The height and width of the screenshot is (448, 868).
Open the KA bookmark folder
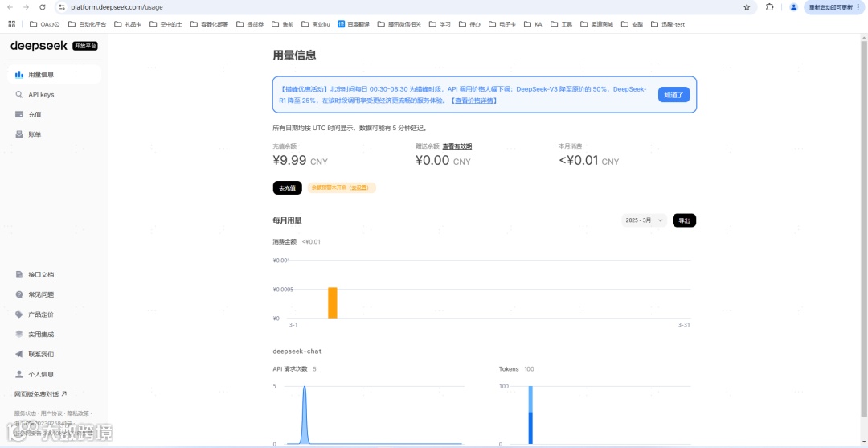click(x=533, y=24)
